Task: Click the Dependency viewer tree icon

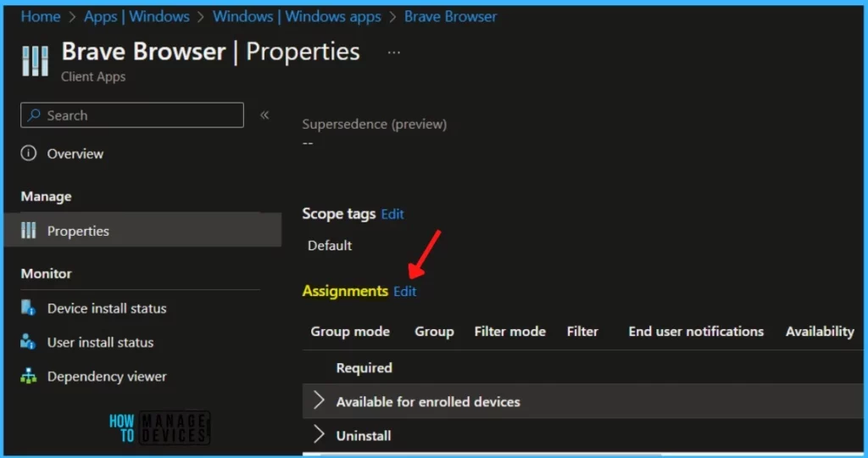Action: 28,376
